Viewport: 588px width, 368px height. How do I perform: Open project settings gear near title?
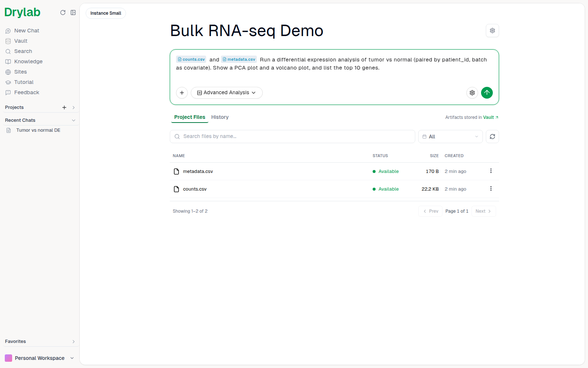coord(492,31)
